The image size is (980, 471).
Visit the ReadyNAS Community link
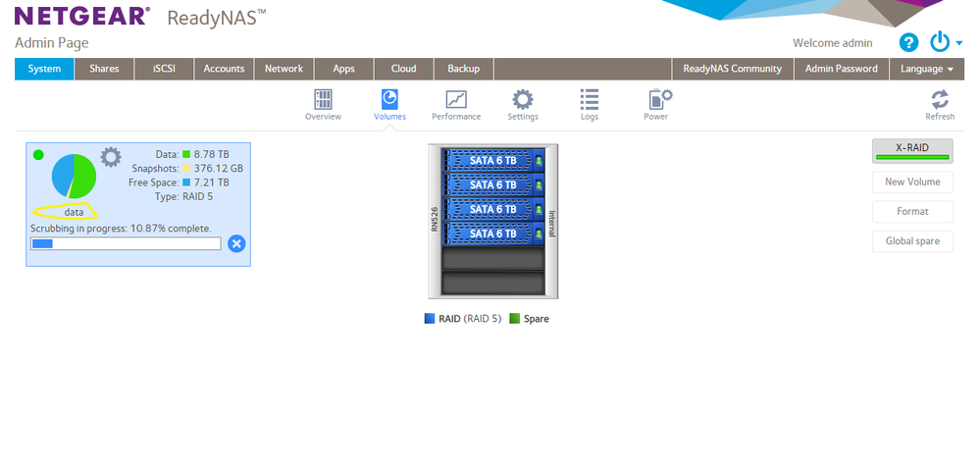(733, 69)
